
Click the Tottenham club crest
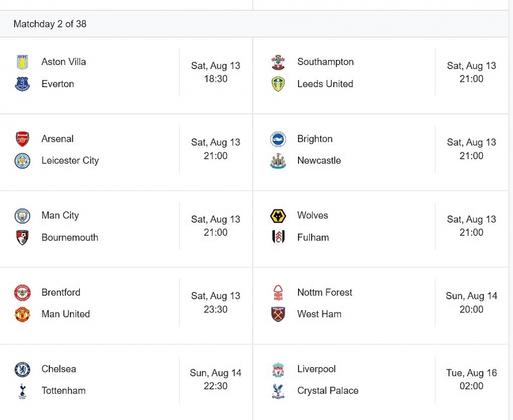pos(23,391)
